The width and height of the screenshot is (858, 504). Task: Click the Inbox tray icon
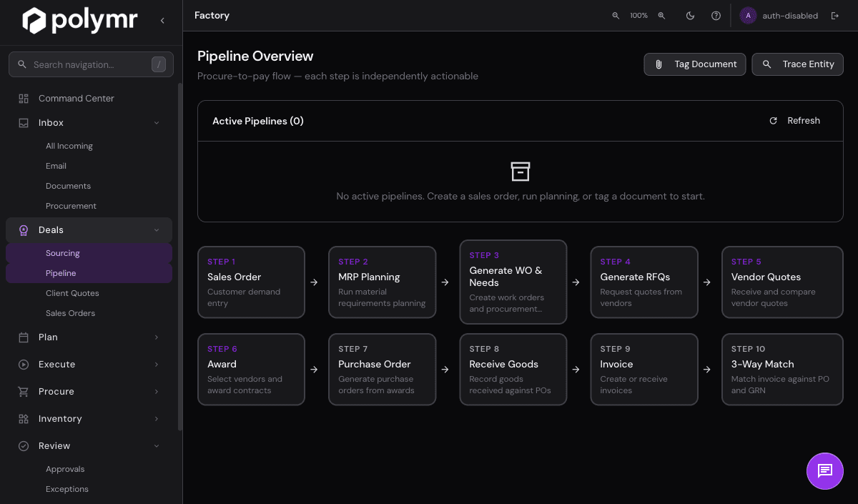[x=24, y=123]
